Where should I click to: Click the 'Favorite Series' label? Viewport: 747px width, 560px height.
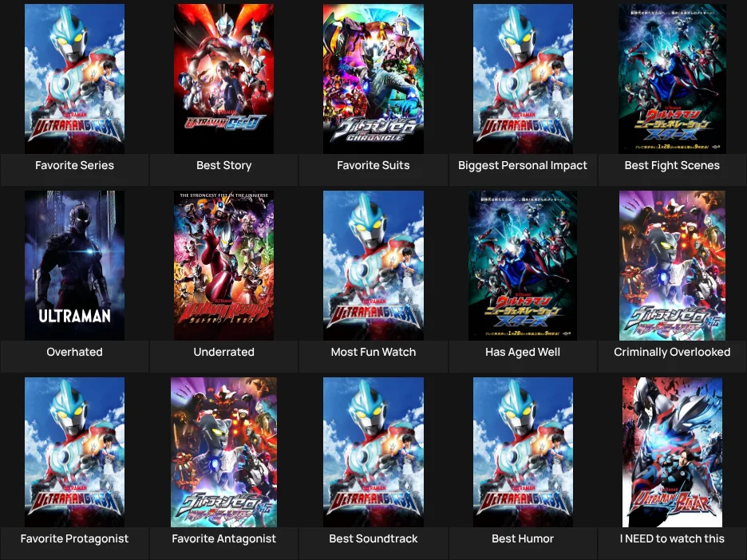[x=74, y=165]
